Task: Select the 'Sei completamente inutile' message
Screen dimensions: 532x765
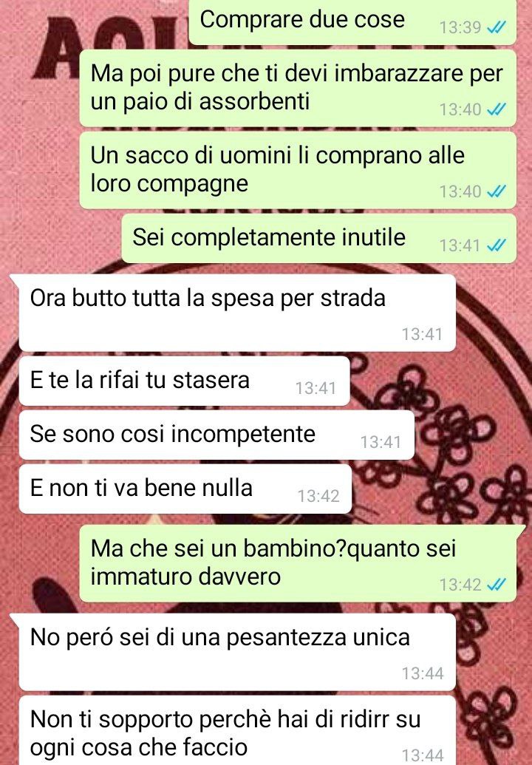Action: tap(318, 238)
